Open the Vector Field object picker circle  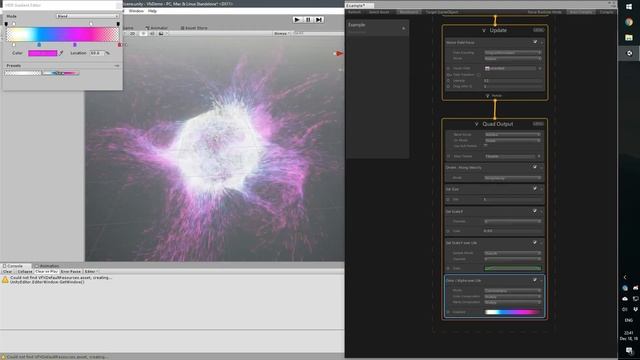(540, 69)
